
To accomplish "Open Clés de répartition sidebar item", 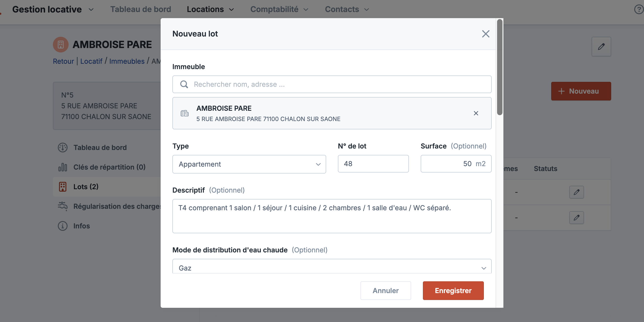I will coord(109,167).
